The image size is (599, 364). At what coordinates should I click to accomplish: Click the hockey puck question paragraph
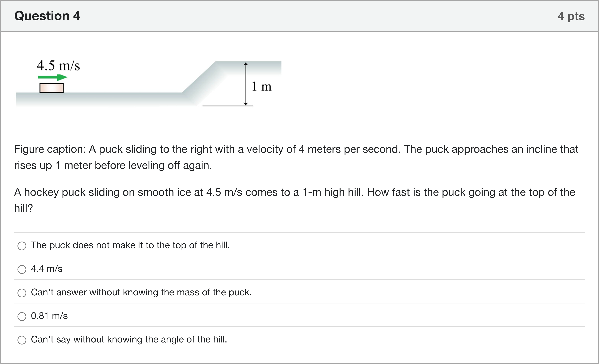click(295, 200)
